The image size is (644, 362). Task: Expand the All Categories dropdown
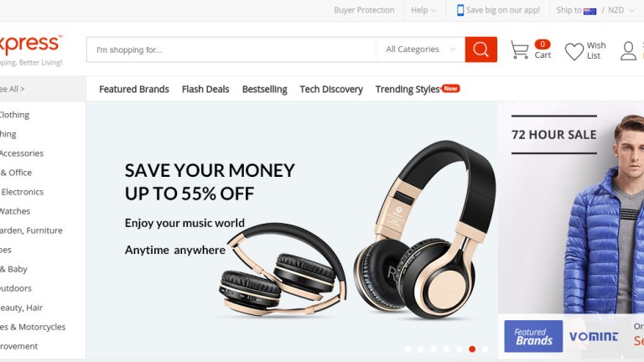point(421,49)
